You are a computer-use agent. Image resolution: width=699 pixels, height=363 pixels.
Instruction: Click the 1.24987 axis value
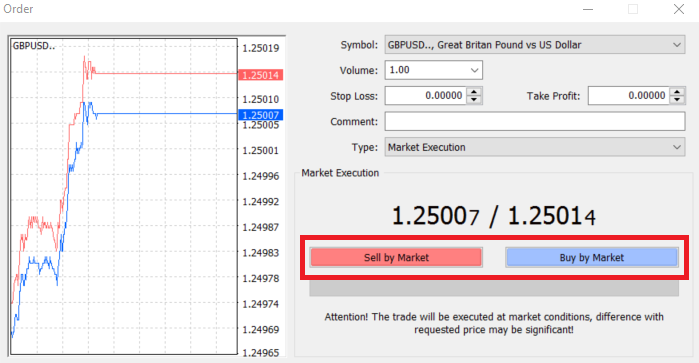261,227
